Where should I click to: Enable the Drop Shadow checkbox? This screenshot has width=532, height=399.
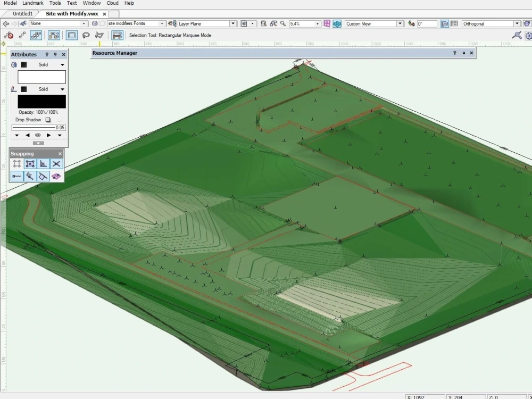(x=48, y=120)
